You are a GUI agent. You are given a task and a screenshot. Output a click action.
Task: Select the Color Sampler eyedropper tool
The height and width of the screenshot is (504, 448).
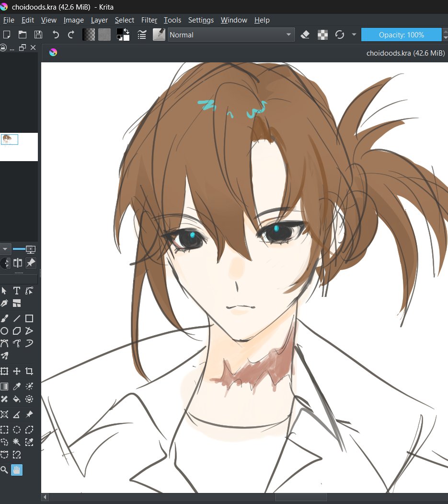17,387
